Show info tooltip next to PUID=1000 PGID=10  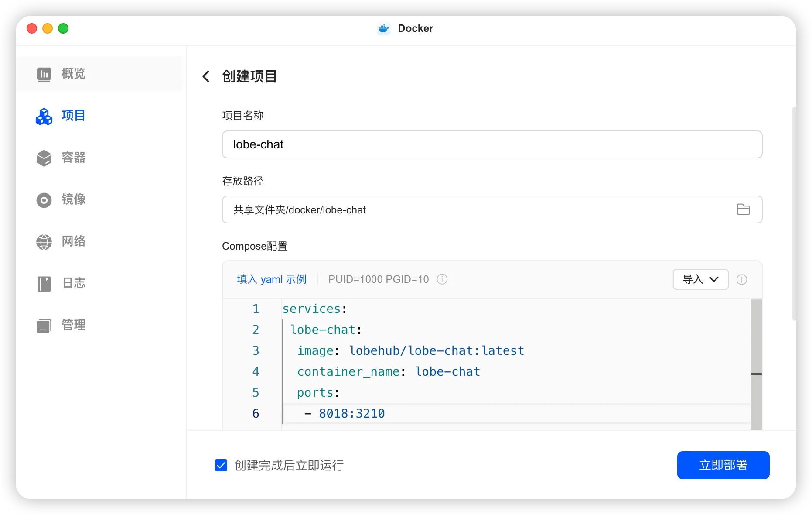[442, 279]
